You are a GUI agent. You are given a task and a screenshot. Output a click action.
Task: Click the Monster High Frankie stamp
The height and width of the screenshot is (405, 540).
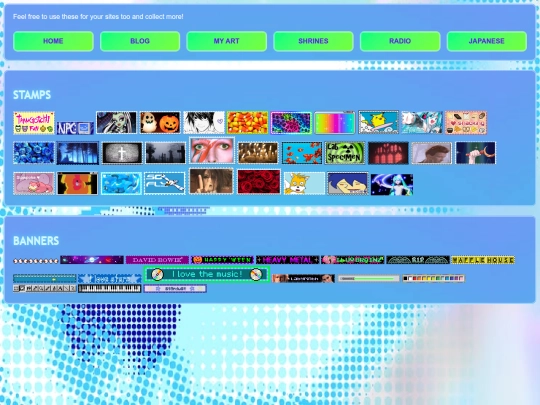pyautogui.click(x=116, y=122)
